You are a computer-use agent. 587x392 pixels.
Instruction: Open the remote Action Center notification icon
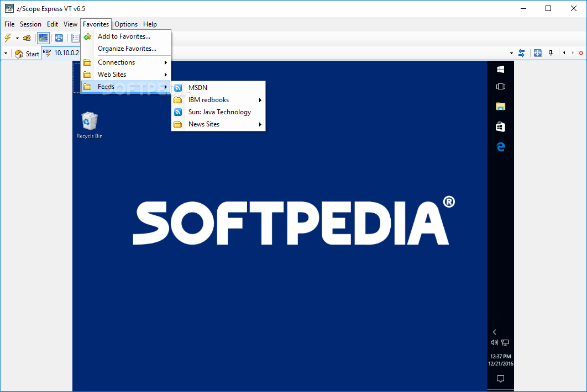coord(501,379)
